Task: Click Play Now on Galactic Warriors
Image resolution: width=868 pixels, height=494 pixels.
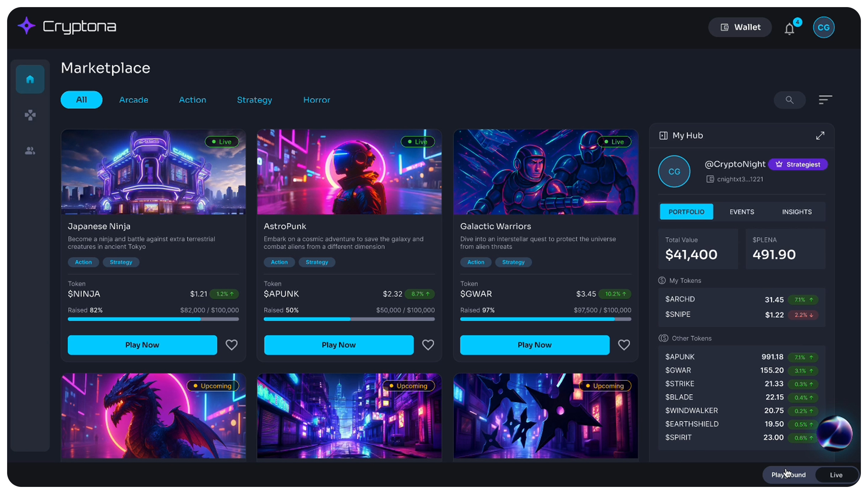Action: click(x=534, y=345)
